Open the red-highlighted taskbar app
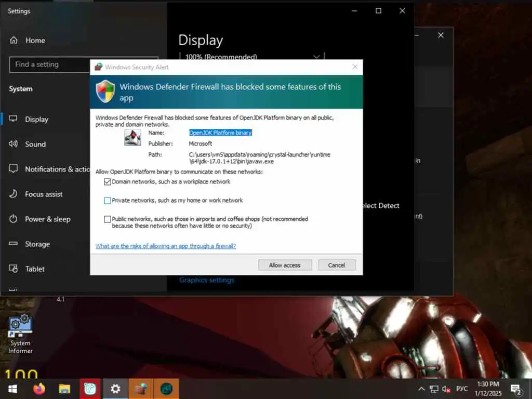 [90, 389]
